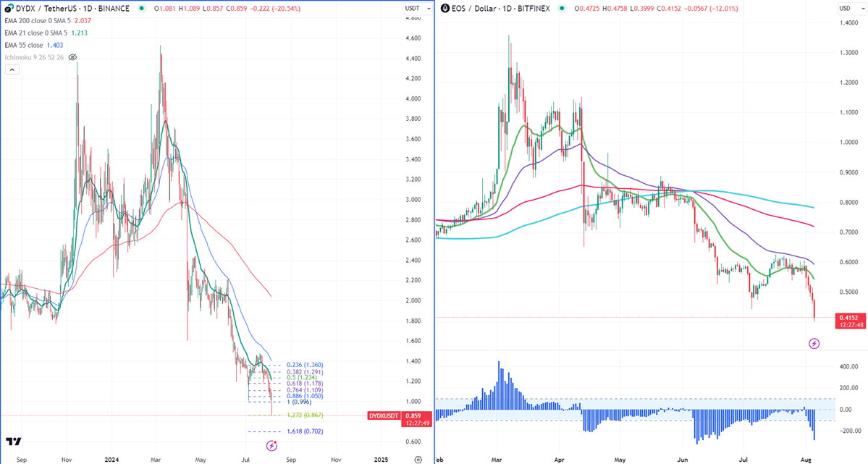This screenshot has height=464, width=868.
Task: Select the Ichimoku 9 26 52 26 legend
Action: click(x=34, y=57)
